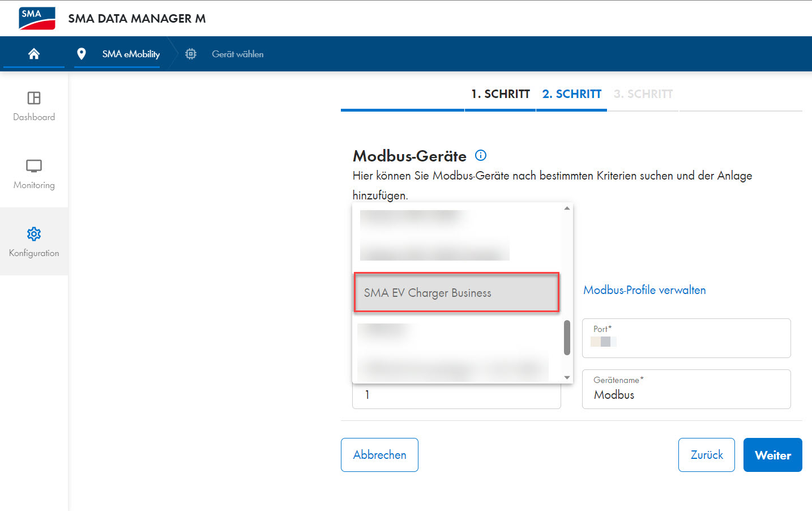Open the SMA eMobility breadcrumb

tap(131, 54)
